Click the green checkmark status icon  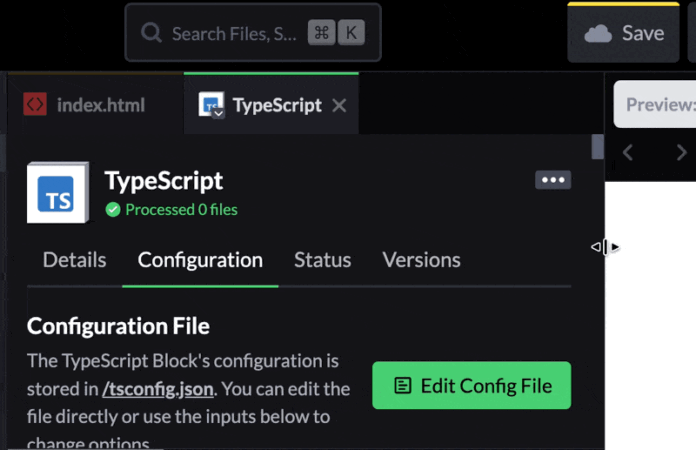(113, 210)
